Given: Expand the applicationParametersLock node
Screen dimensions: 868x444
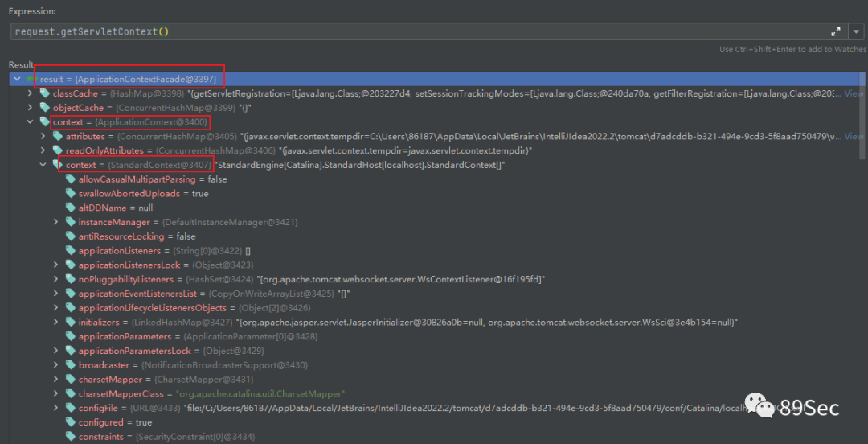Looking at the screenshot, I should (56, 351).
